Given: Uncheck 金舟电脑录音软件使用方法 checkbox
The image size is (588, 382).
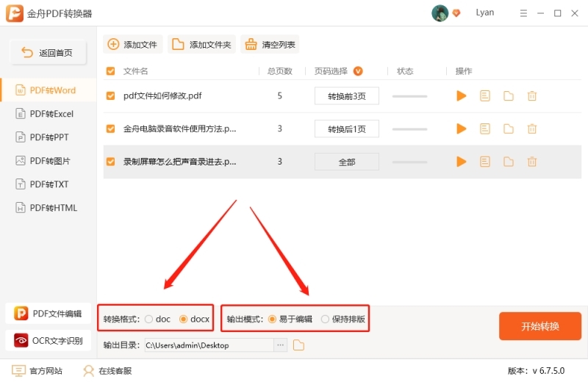Looking at the screenshot, I should pyautogui.click(x=111, y=129).
